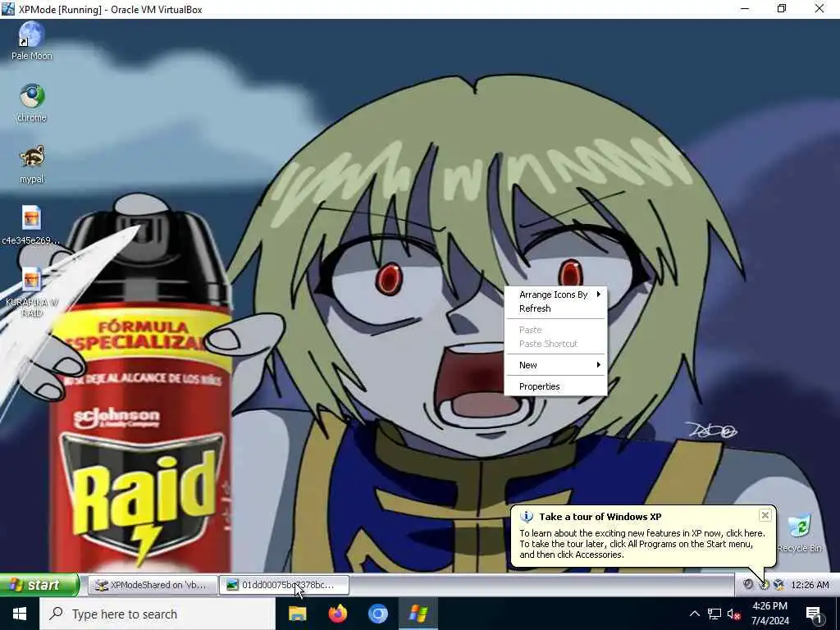This screenshot has width=840, height=630.
Task: Choose Refresh from the context menu
Action: (x=555, y=308)
